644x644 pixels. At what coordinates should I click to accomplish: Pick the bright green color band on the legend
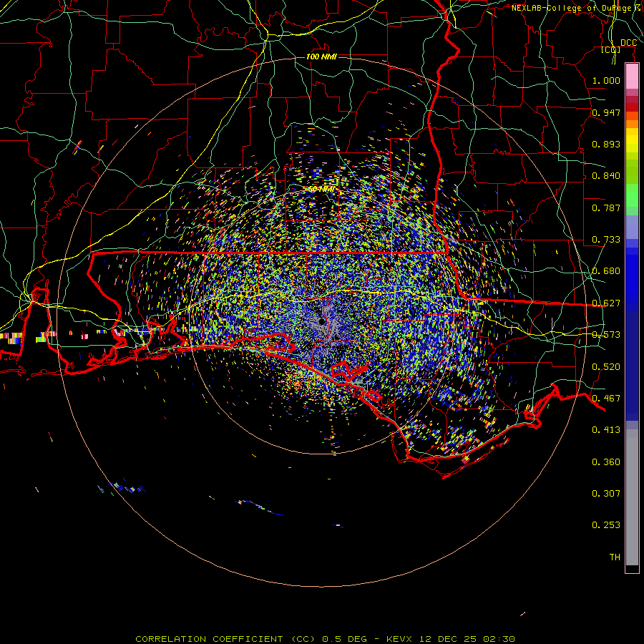point(632,195)
